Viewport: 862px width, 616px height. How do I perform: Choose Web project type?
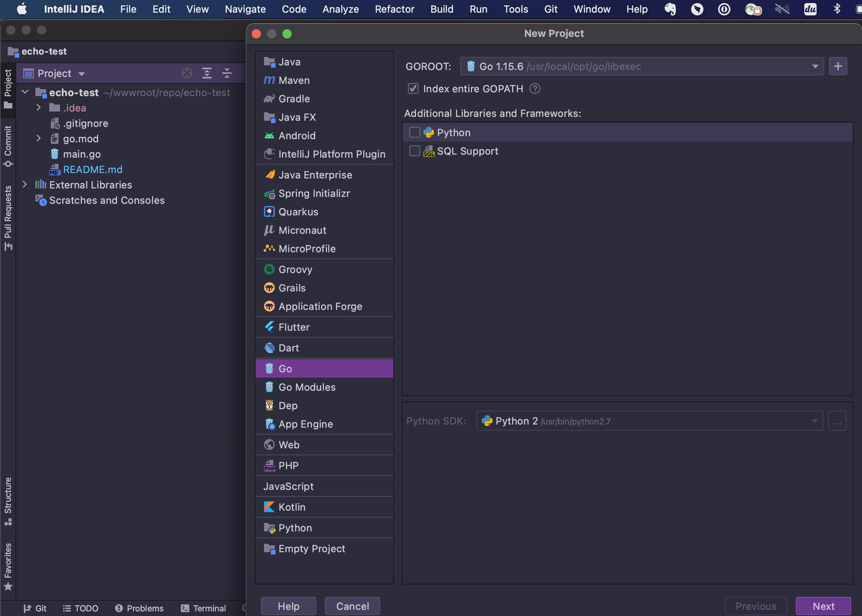pos(324,445)
